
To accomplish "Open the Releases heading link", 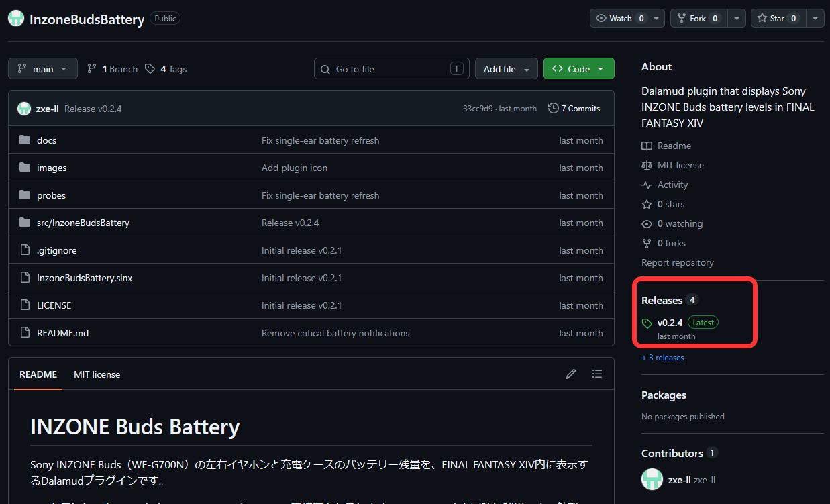I will 662,300.
